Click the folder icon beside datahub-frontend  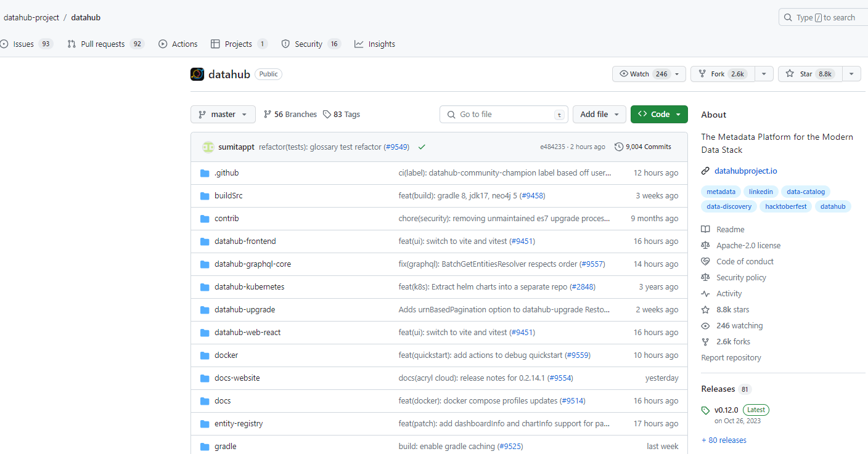[x=205, y=241]
